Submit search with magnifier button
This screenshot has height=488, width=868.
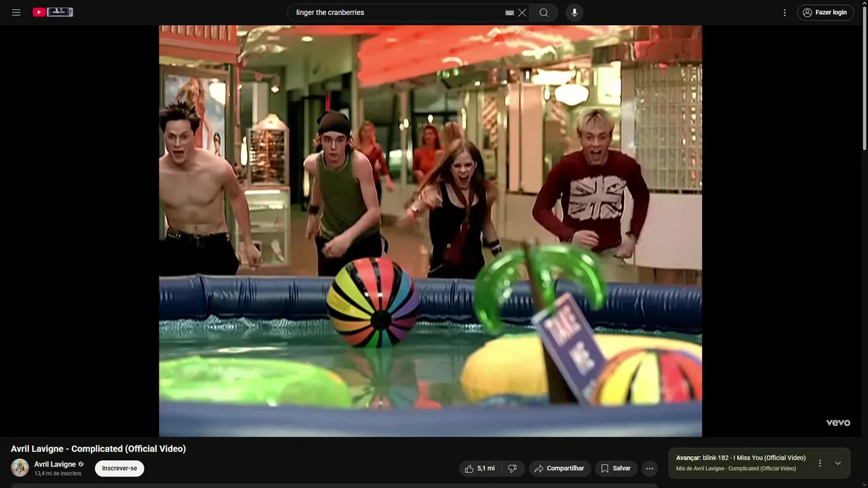click(544, 12)
